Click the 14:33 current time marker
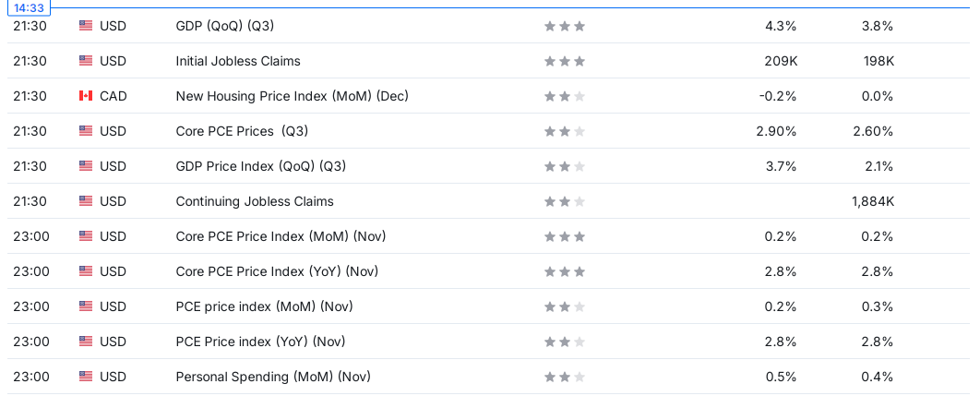The image size is (980, 408). coord(29,7)
